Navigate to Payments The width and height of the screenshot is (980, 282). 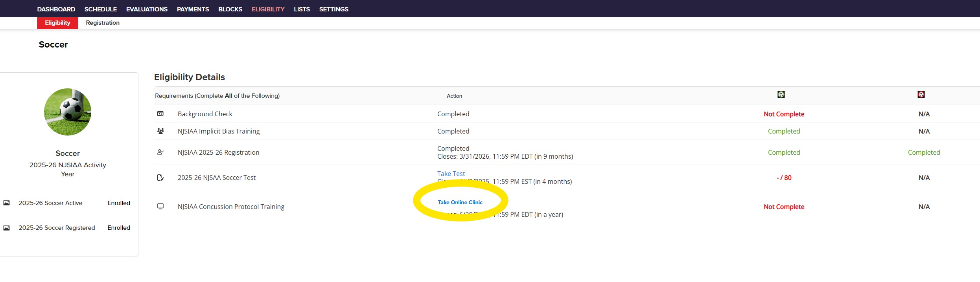193,9
